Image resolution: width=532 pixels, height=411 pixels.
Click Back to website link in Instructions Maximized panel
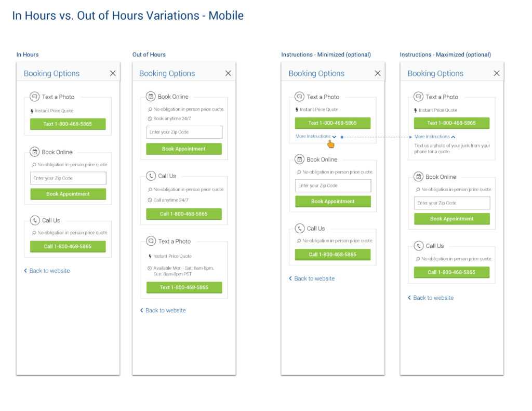(430, 298)
